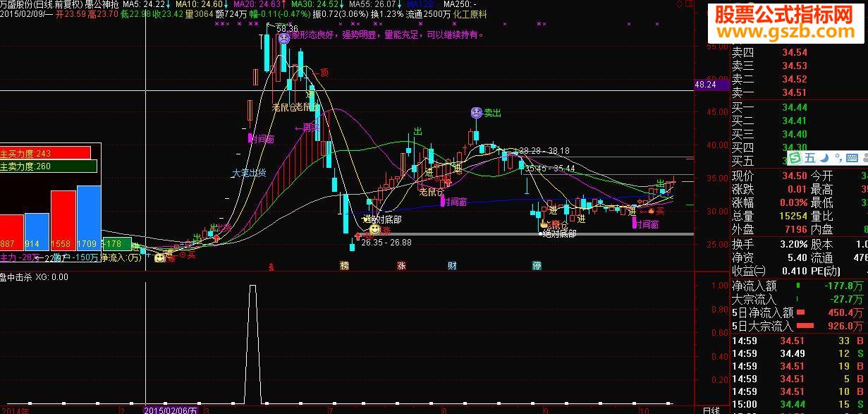Click the 26.35 - 26.88 price label

pos(386,243)
